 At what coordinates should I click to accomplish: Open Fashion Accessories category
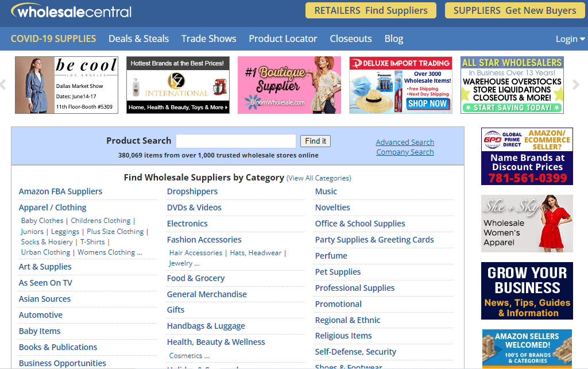tap(204, 240)
